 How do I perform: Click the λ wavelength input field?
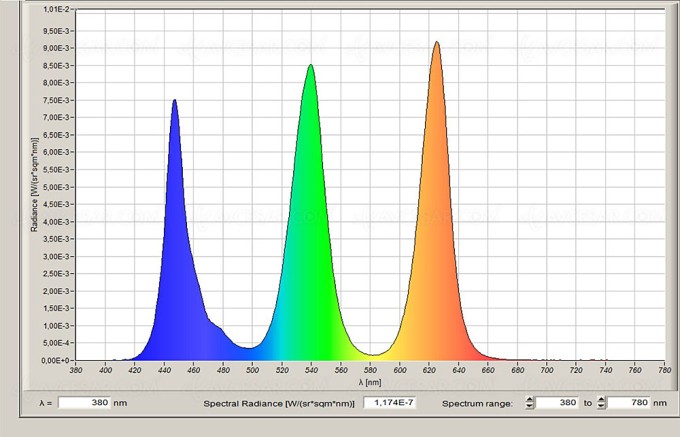[85, 403]
